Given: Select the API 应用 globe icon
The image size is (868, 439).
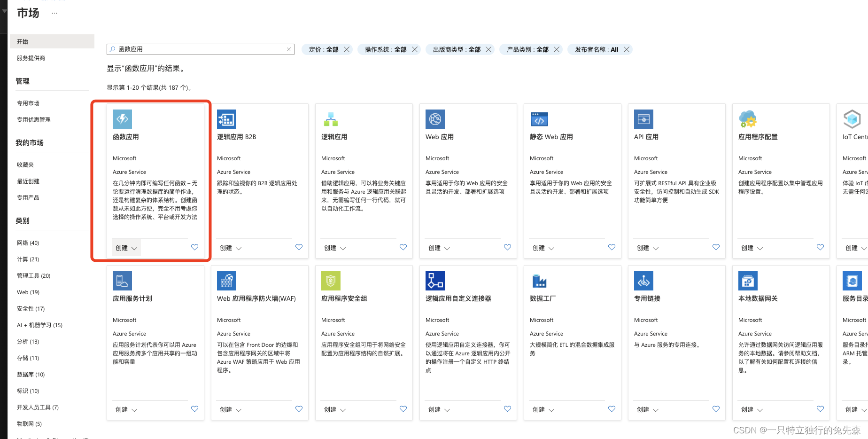Looking at the screenshot, I should coord(643,119).
